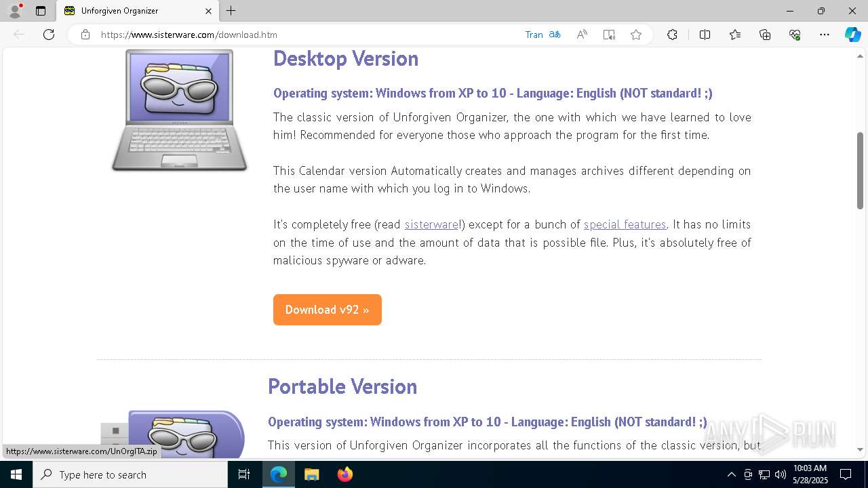Select the Unforgiven Organizer tab
Screen dimensions: 868x488
pyautogui.click(x=138, y=11)
